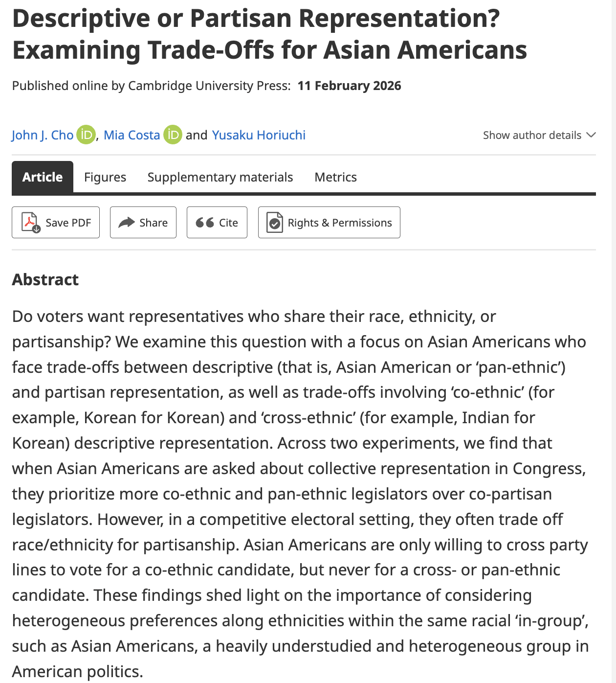The height and width of the screenshot is (683, 616).
Task: Open author link Yusaku Horiuchi
Action: pyautogui.click(x=259, y=135)
